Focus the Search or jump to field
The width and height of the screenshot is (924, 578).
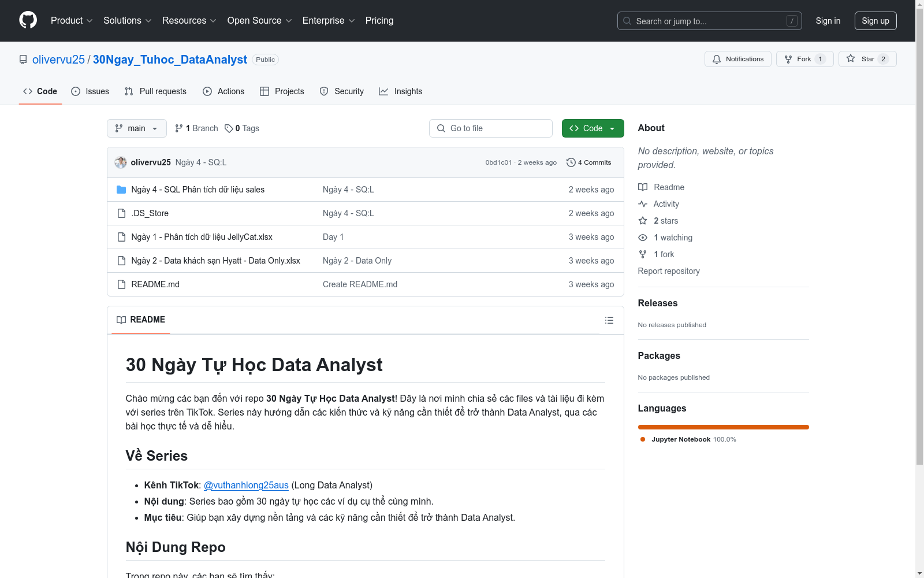pos(710,21)
